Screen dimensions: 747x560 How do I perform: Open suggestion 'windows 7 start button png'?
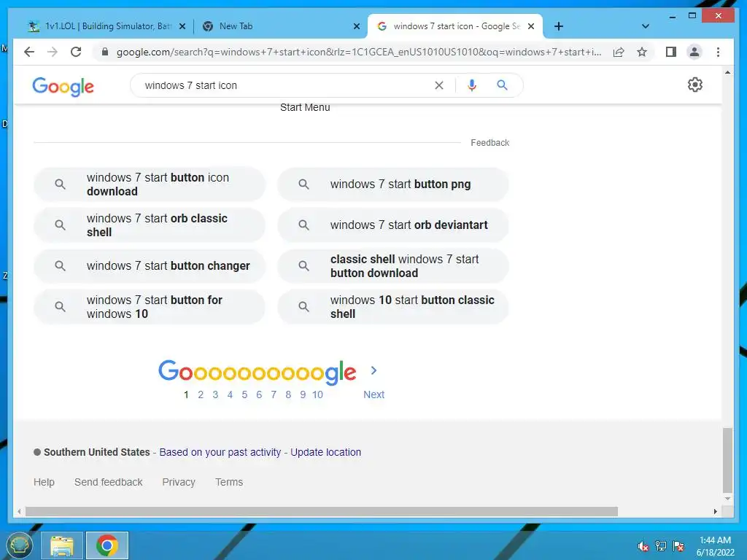coord(393,184)
